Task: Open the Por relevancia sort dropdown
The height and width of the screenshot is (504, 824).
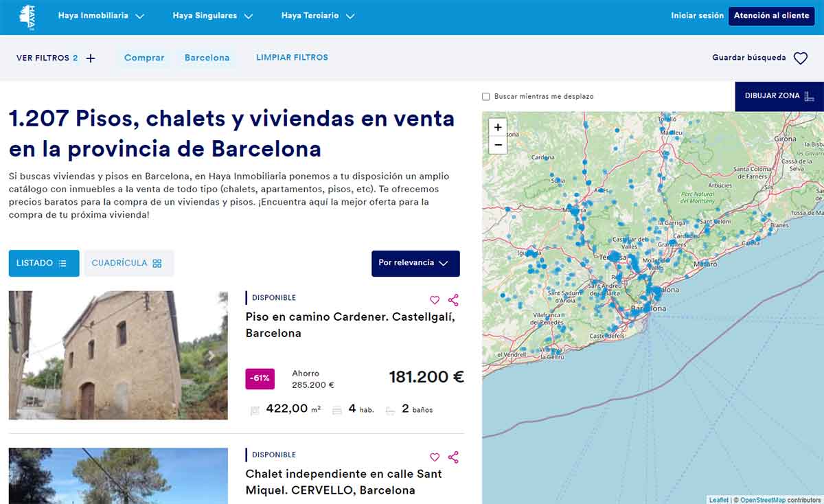Action: pos(415,263)
